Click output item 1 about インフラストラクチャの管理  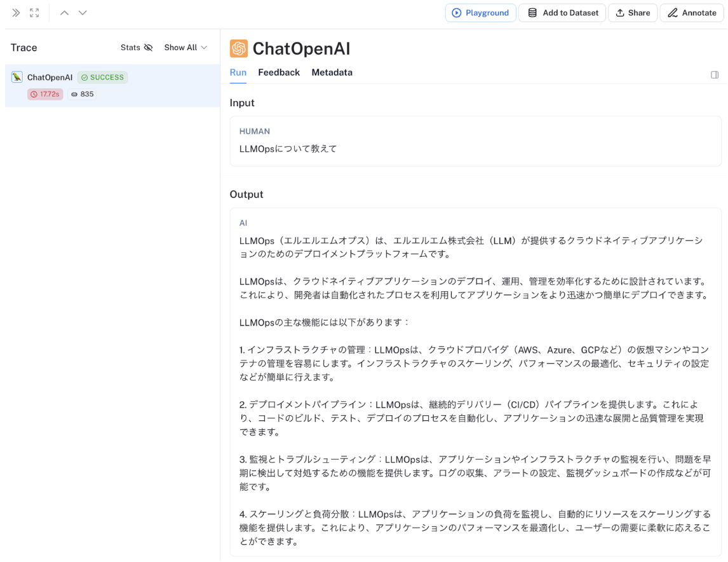click(475, 363)
